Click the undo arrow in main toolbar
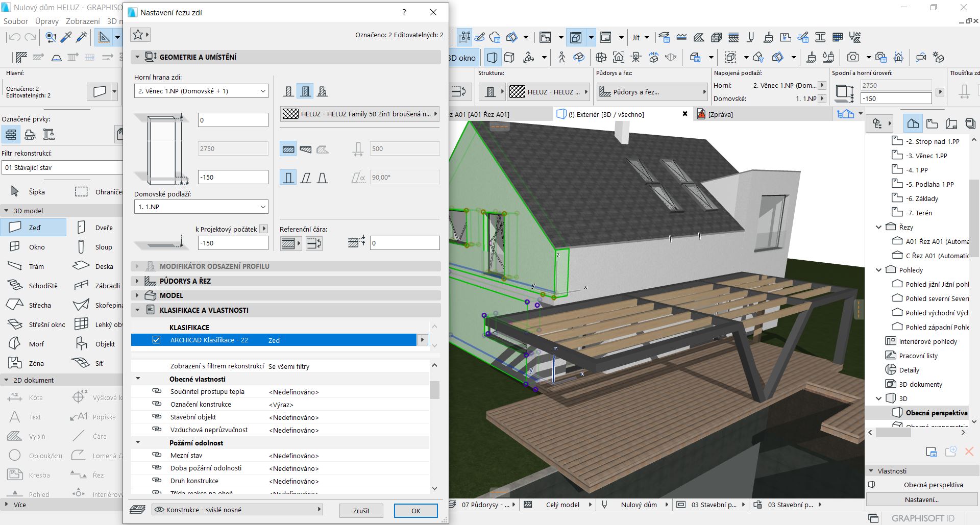980x525 pixels. [14, 37]
